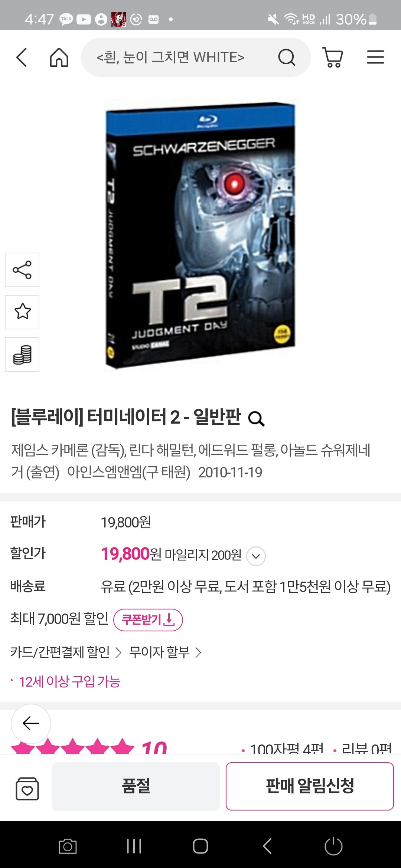Open the home page icon
Screen dimensions: 401x868
pyautogui.click(x=59, y=57)
